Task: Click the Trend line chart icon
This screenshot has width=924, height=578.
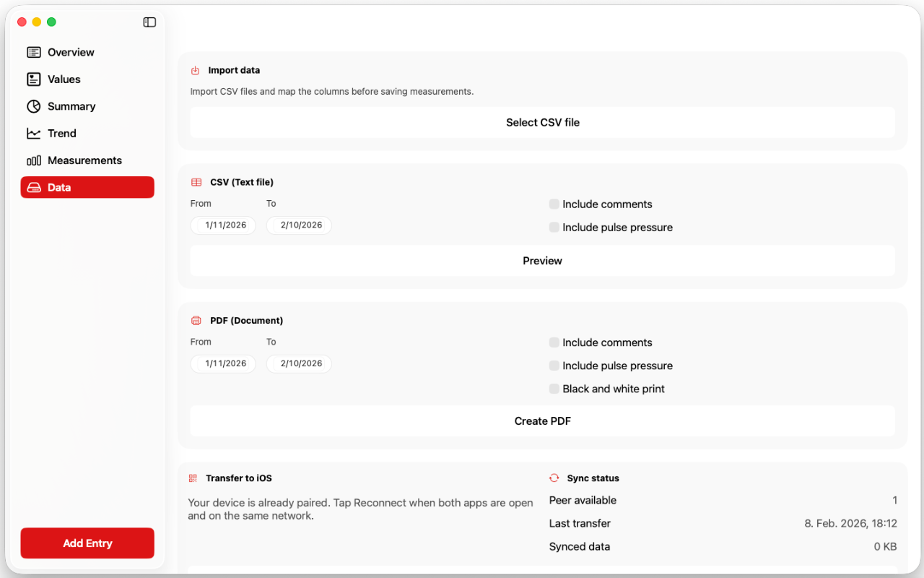Action: pyautogui.click(x=34, y=134)
